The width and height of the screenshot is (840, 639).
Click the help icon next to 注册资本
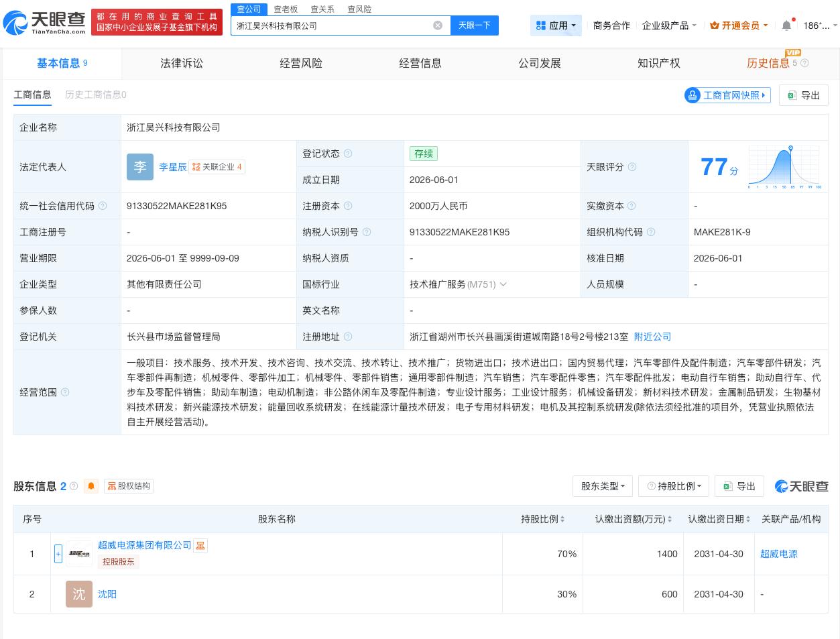(x=348, y=206)
